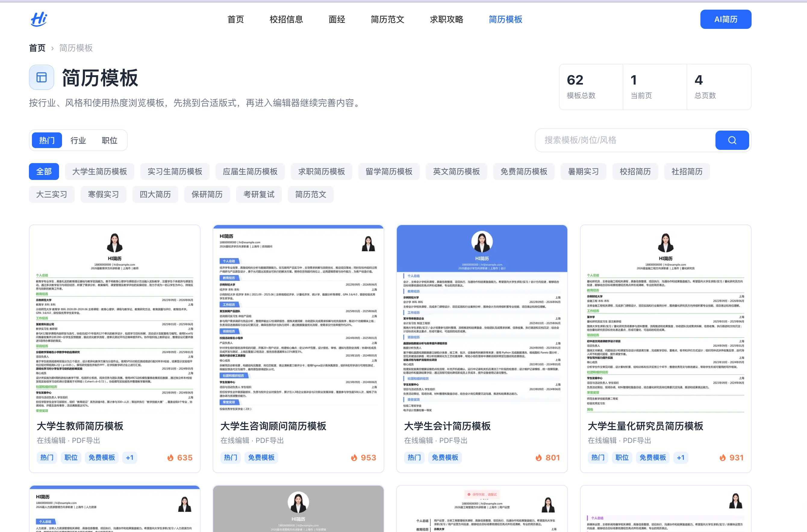Select the 职位 sort tab
Viewport: 807px width, 532px height.
coord(110,140)
